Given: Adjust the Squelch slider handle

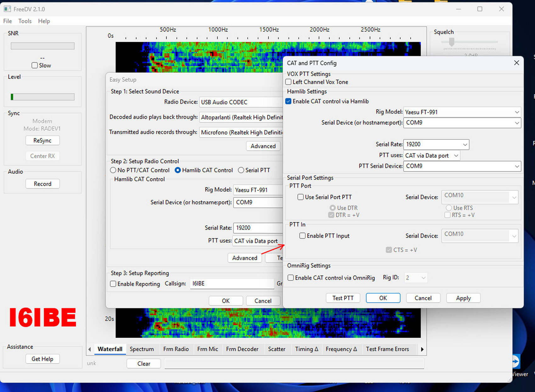Looking at the screenshot, I should click(x=452, y=42).
